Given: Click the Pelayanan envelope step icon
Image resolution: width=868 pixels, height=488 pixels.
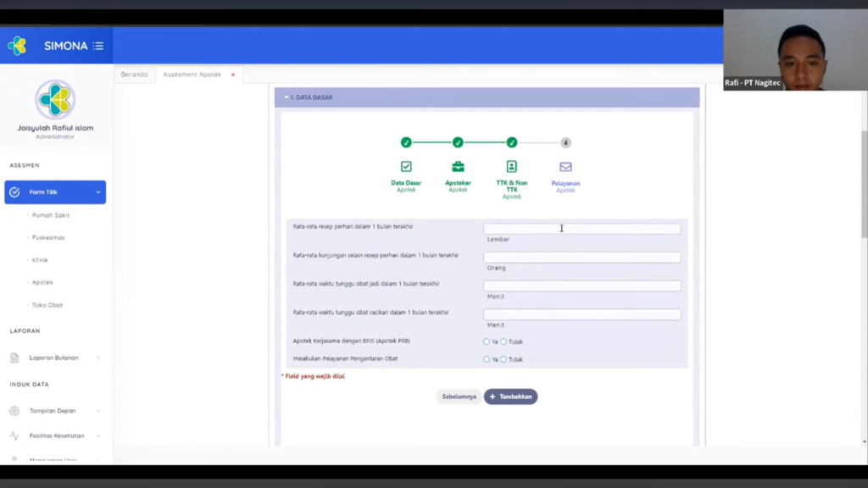Looking at the screenshot, I should tap(565, 167).
